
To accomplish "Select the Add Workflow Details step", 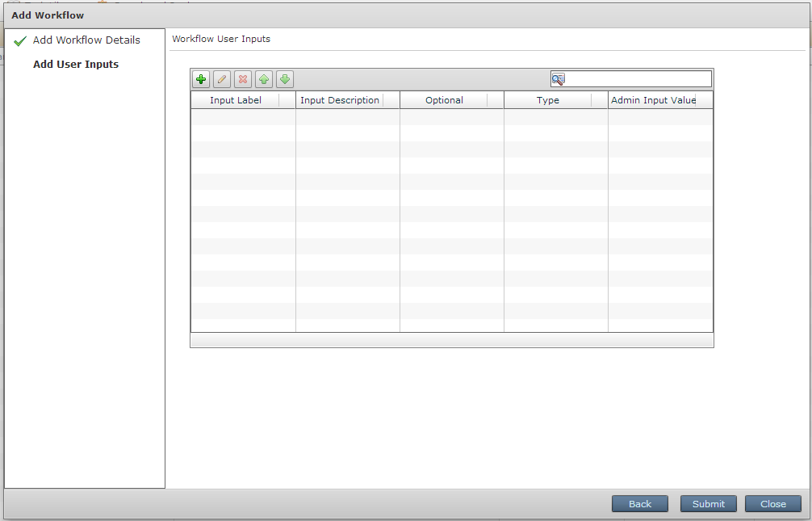I will tap(86, 39).
